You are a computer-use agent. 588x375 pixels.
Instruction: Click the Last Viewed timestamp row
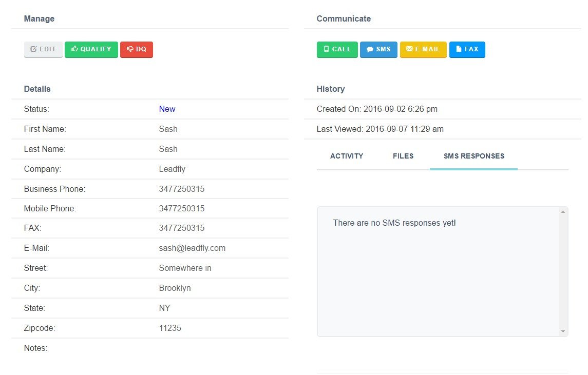coord(443,129)
